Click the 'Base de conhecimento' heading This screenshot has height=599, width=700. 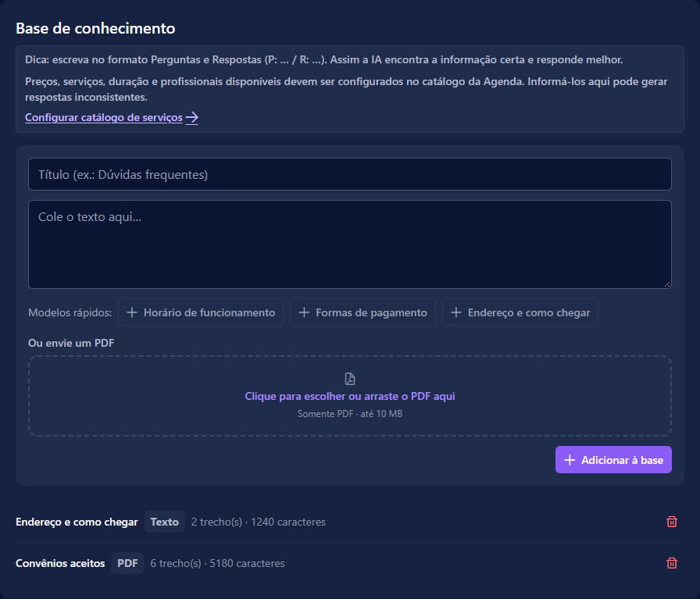[x=95, y=28]
